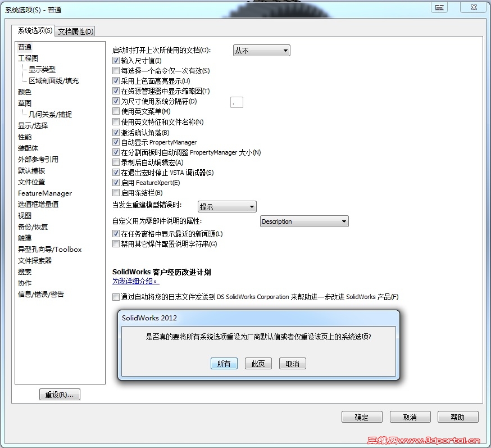Select 普通 in the options tree
The height and width of the screenshot is (448, 491).
(25, 47)
